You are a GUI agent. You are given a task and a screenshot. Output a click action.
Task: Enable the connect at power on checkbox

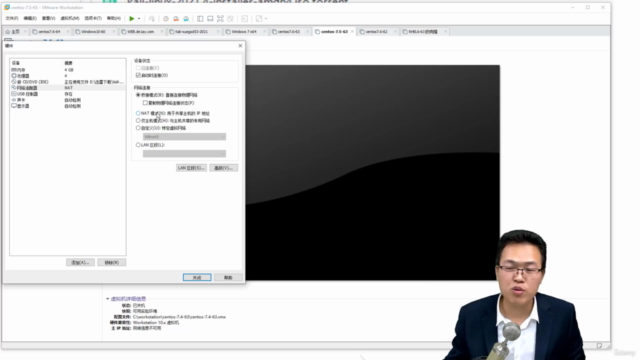pos(138,75)
